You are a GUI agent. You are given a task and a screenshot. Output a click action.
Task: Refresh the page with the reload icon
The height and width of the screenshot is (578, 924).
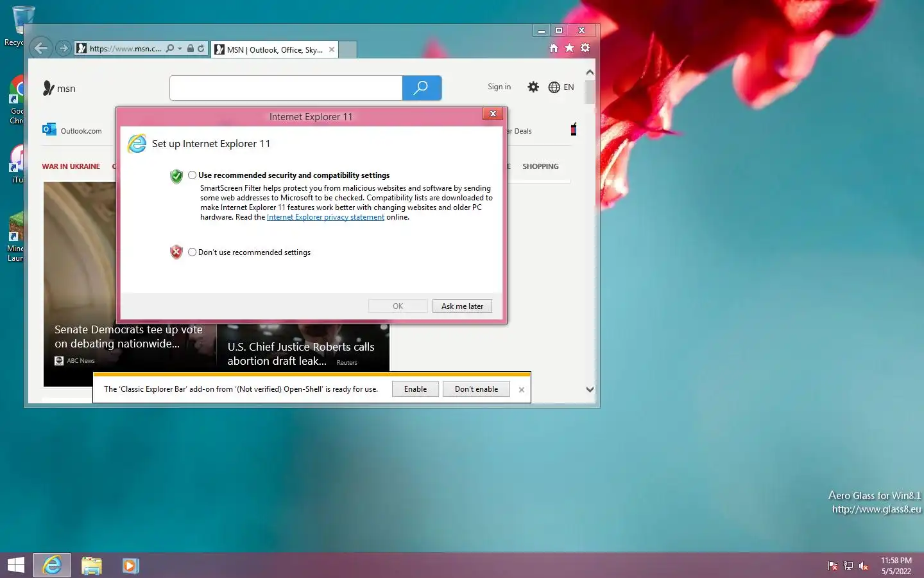tap(201, 48)
